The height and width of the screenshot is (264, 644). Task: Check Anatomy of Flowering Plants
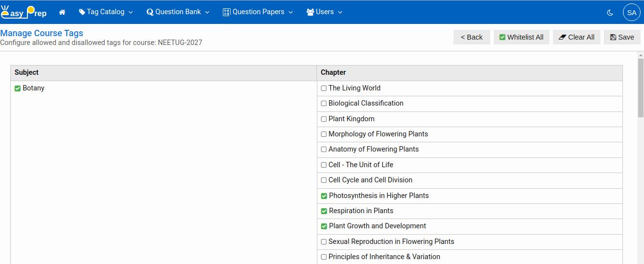point(324,150)
